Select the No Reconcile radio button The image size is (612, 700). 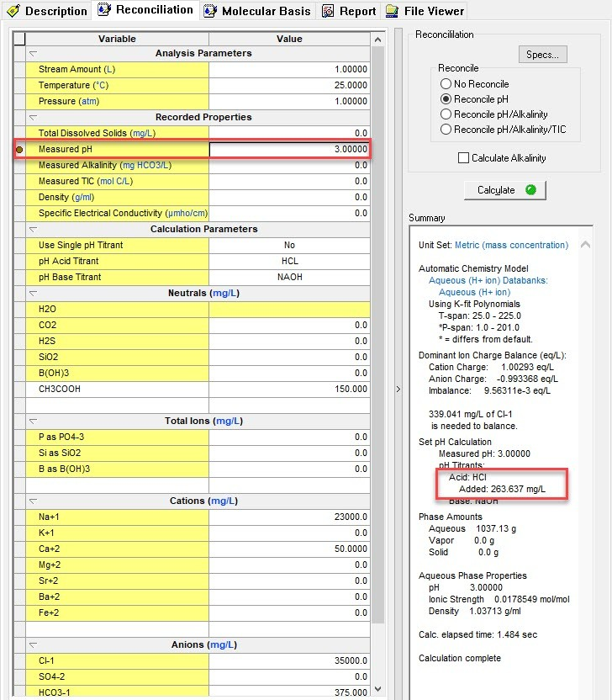tap(446, 84)
